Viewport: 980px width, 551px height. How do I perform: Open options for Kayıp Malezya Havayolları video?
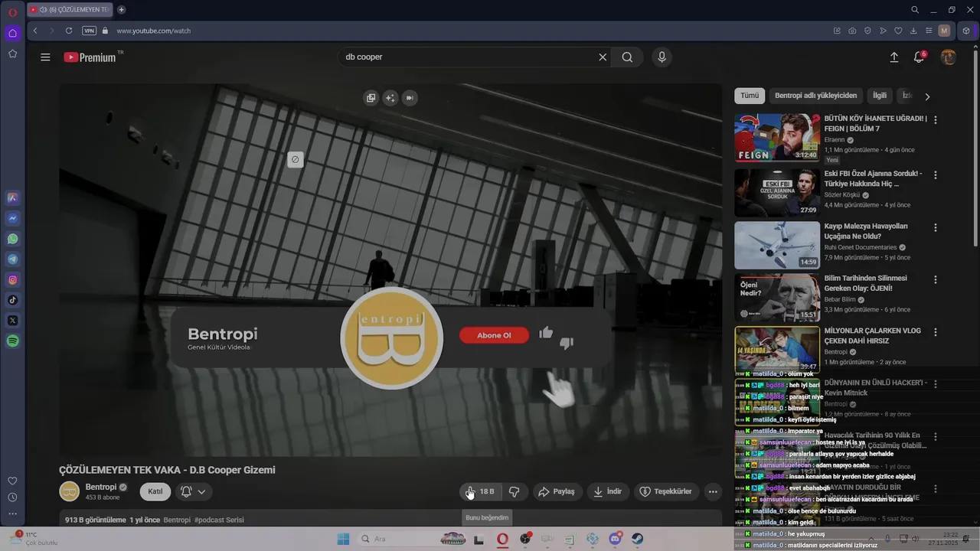click(935, 228)
